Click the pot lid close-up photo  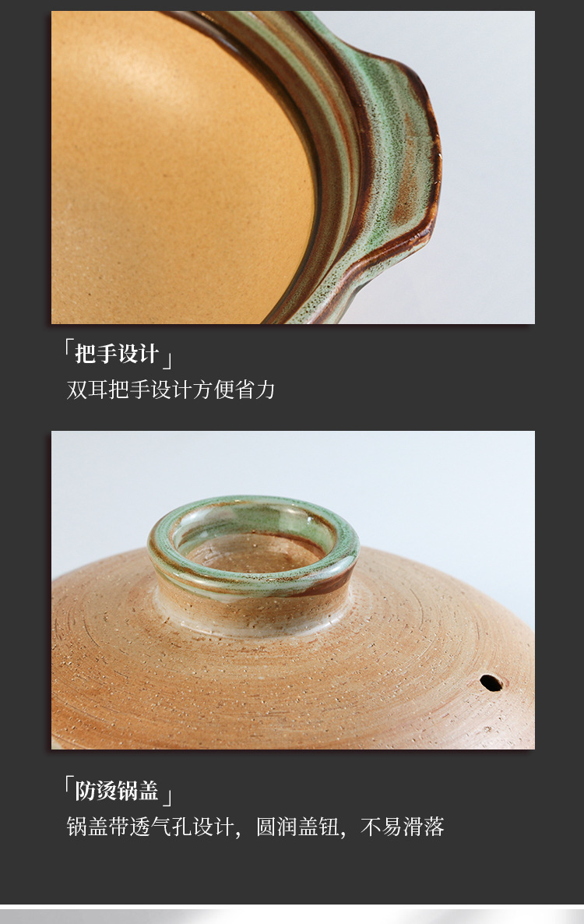[x=293, y=590]
